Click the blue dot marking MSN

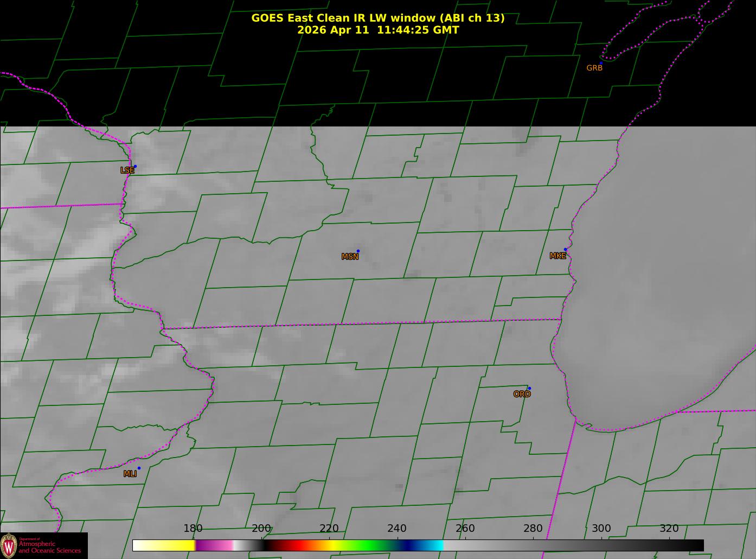pos(358,251)
